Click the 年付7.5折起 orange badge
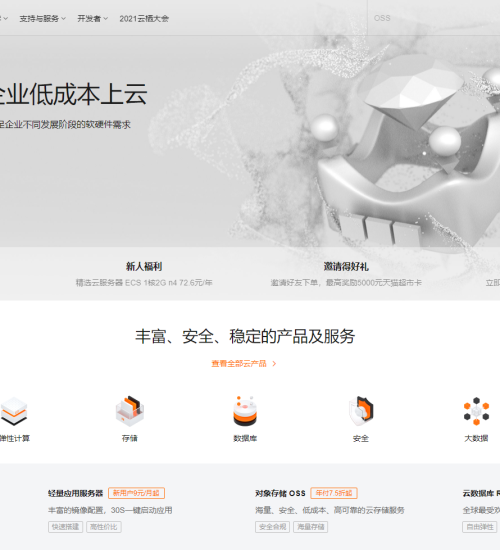Viewport: 500px width, 550px height. click(334, 493)
